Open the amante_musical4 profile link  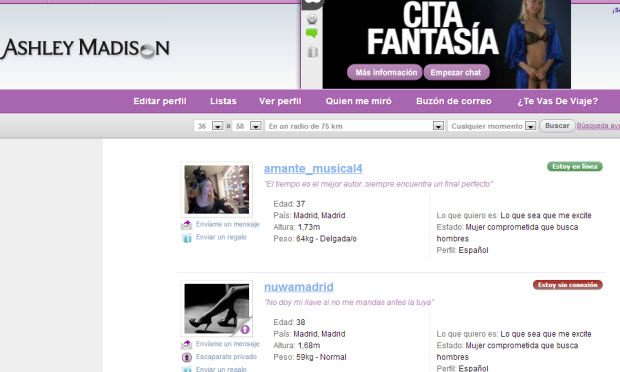[313, 169]
